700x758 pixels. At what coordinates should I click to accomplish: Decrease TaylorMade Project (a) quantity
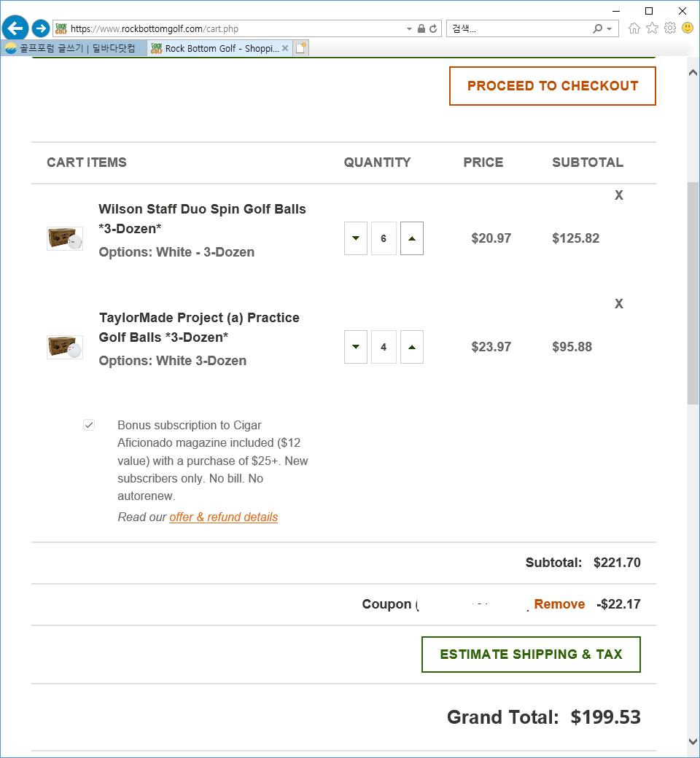pyautogui.click(x=356, y=347)
